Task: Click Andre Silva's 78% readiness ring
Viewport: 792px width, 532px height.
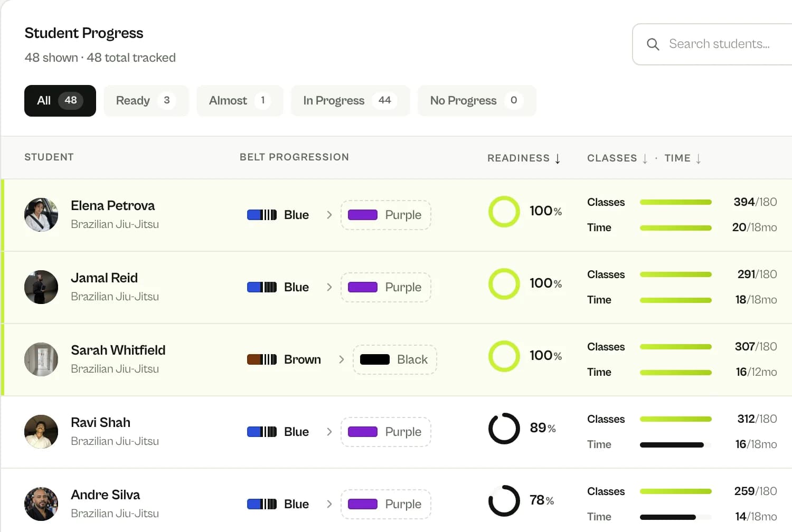Action: click(x=504, y=501)
